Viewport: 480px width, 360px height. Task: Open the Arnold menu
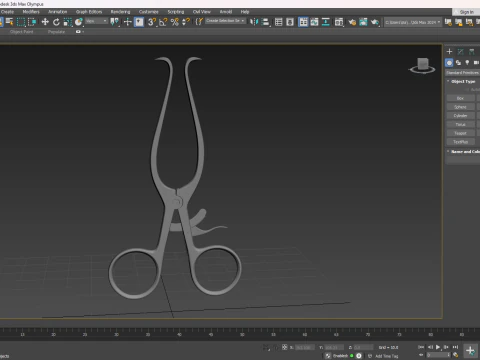[x=226, y=12]
